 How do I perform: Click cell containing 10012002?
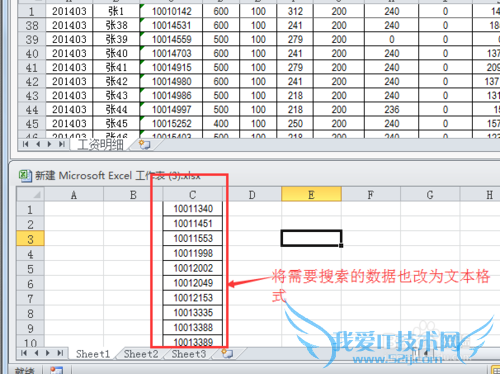193,268
